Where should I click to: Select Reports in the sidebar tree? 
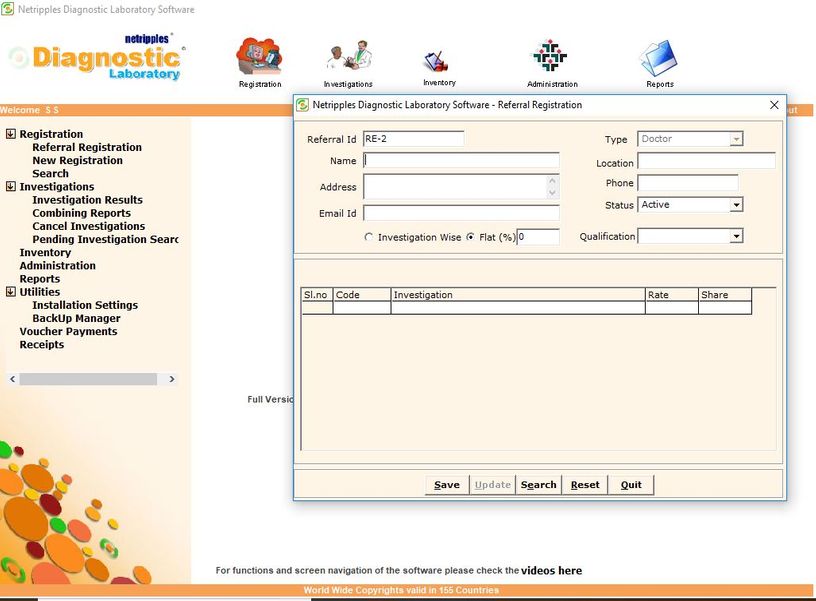[x=40, y=279]
